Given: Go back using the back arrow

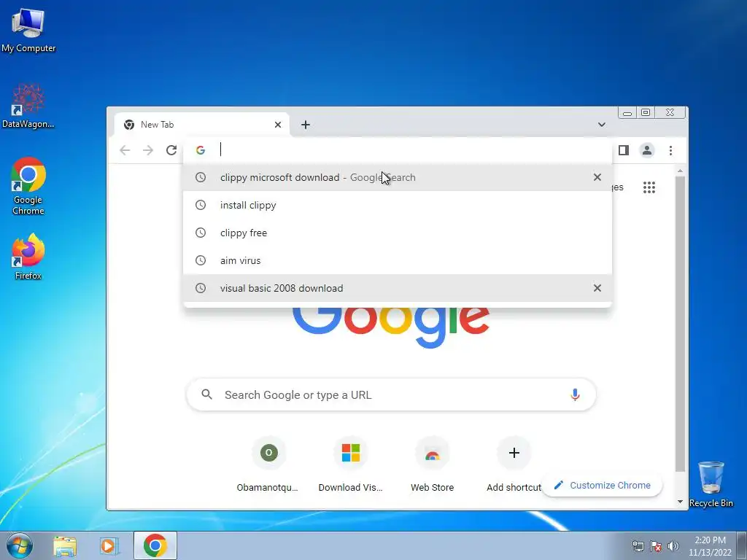Looking at the screenshot, I should pos(125,150).
